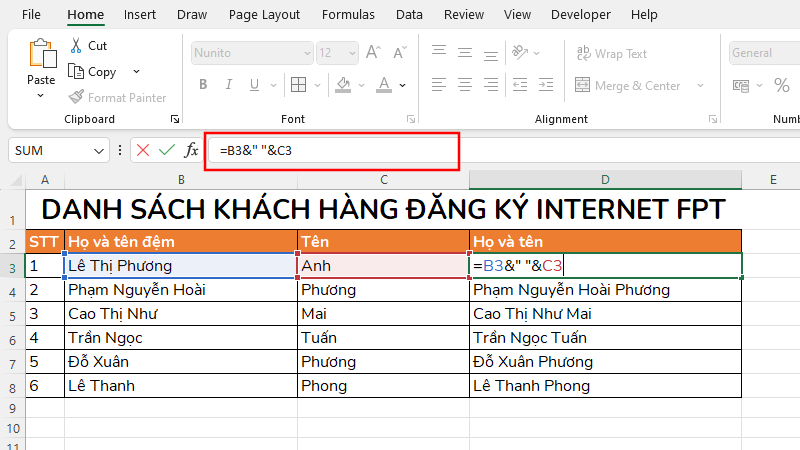Select column B header
The image size is (800, 450).
click(181, 180)
